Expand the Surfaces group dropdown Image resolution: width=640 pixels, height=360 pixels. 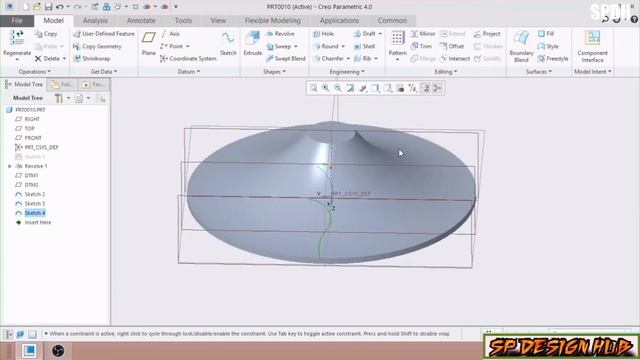538,72
